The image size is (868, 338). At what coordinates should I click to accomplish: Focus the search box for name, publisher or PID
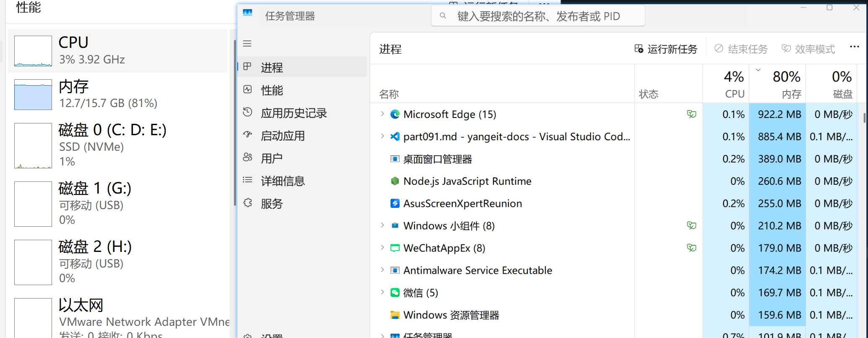pyautogui.click(x=538, y=16)
